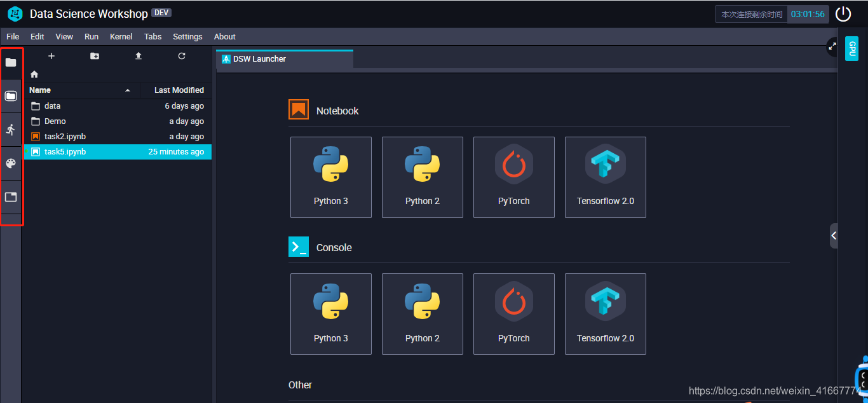The image size is (868, 403).
Task: Click the power shutdown icon
Action: pyautogui.click(x=843, y=14)
